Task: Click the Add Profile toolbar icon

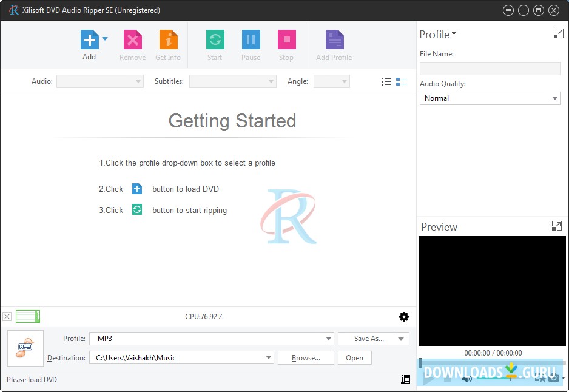Action: (x=334, y=39)
